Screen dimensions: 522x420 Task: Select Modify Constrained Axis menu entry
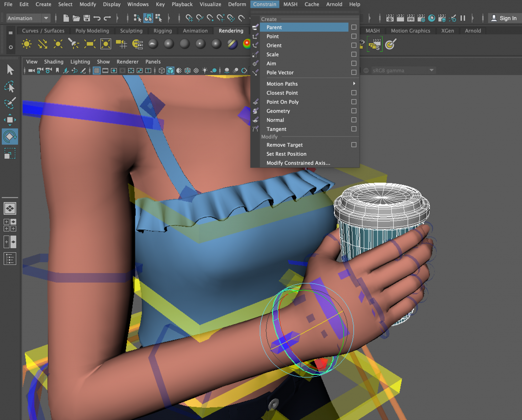tap(298, 163)
